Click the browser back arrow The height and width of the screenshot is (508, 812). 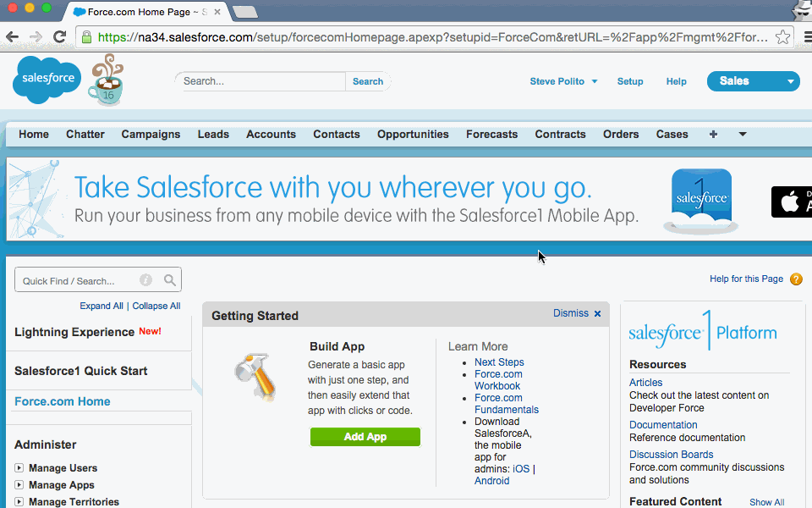pyautogui.click(x=13, y=36)
